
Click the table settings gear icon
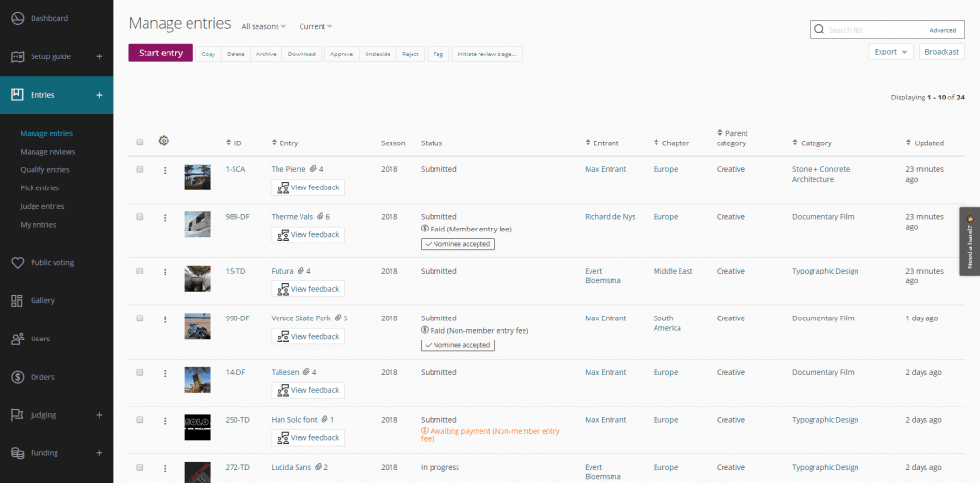click(x=164, y=142)
